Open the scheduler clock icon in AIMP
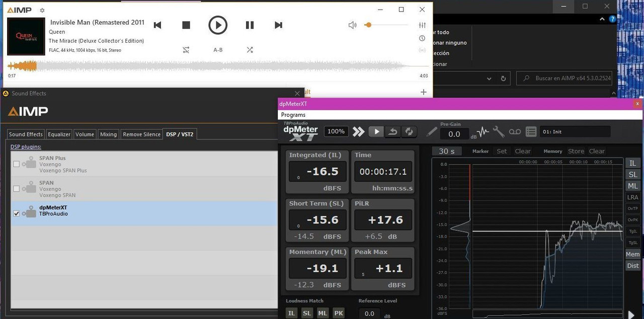This screenshot has width=644, height=319. [422, 38]
